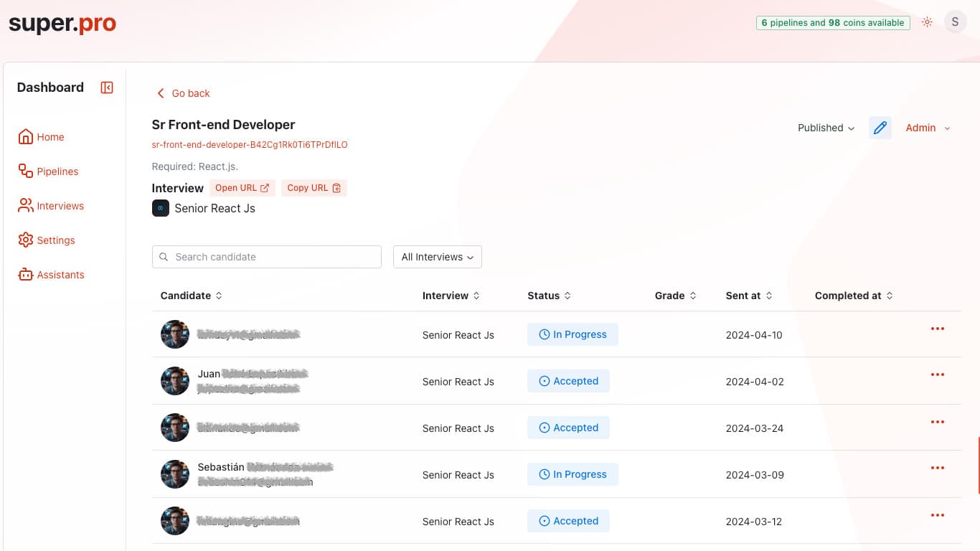This screenshot has height=551, width=980.
Task: Click the Senior React Js interview icon
Action: pyautogui.click(x=160, y=208)
